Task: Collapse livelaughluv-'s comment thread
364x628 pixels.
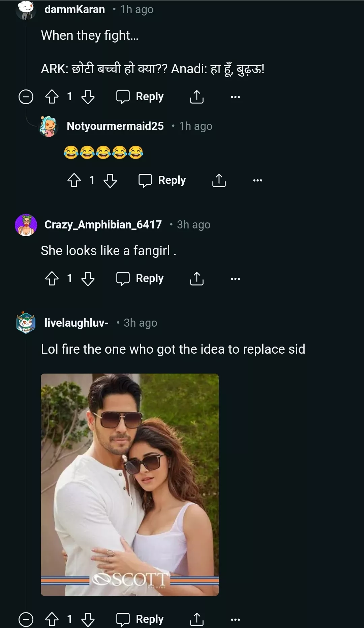Action: (x=26, y=620)
